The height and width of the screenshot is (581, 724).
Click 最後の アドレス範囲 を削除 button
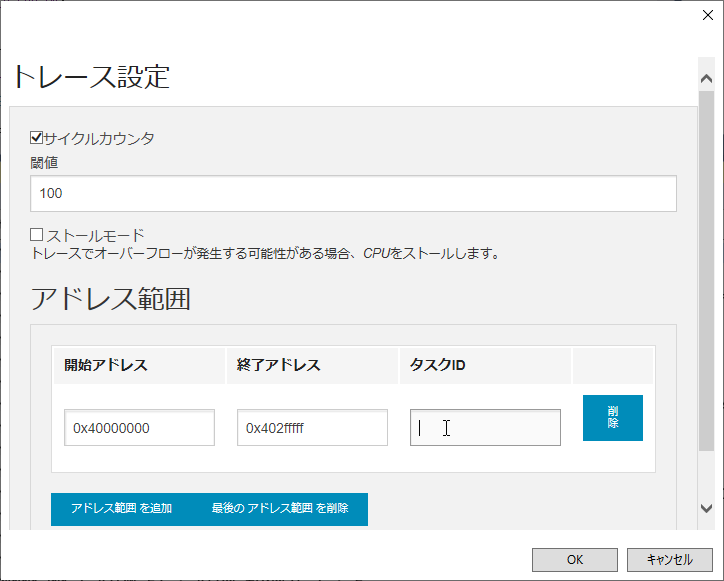pyautogui.click(x=280, y=509)
